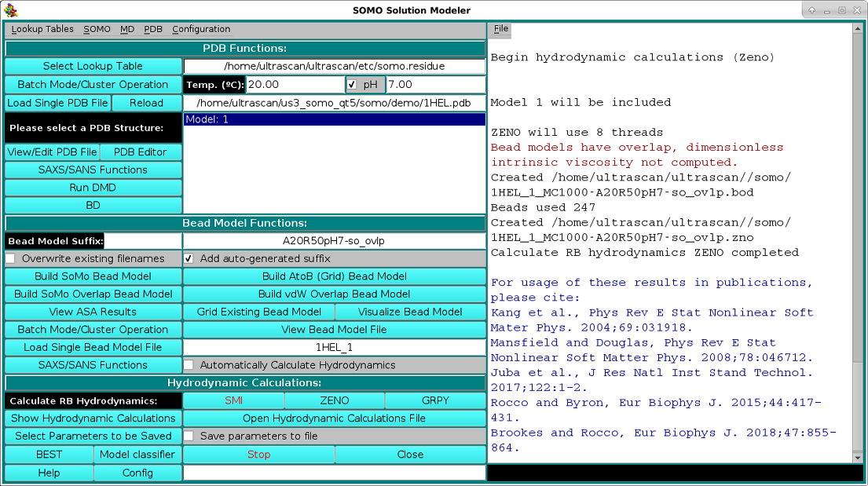The height and width of the screenshot is (486, 868).
Task: Click the somo.residue lookup table path field
Action: 335,67
